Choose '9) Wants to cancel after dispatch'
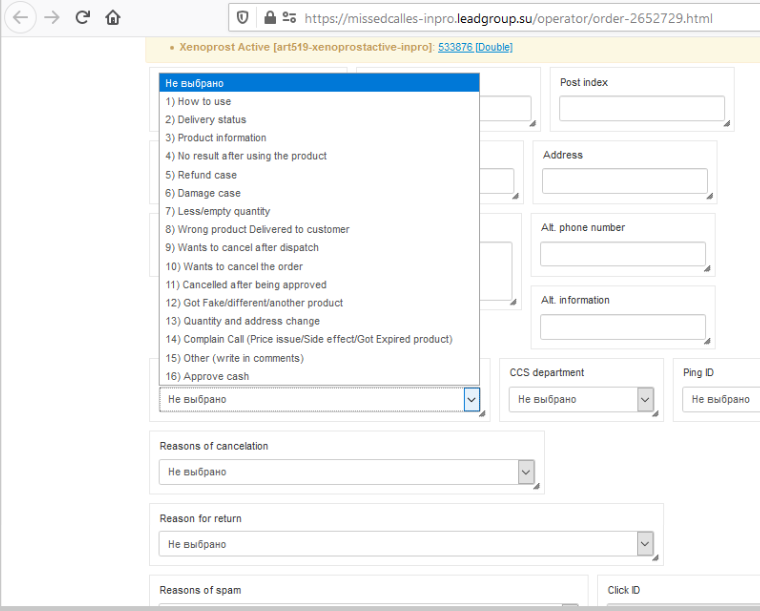Screen dimensions: 760x611 [x=319, y=248]
